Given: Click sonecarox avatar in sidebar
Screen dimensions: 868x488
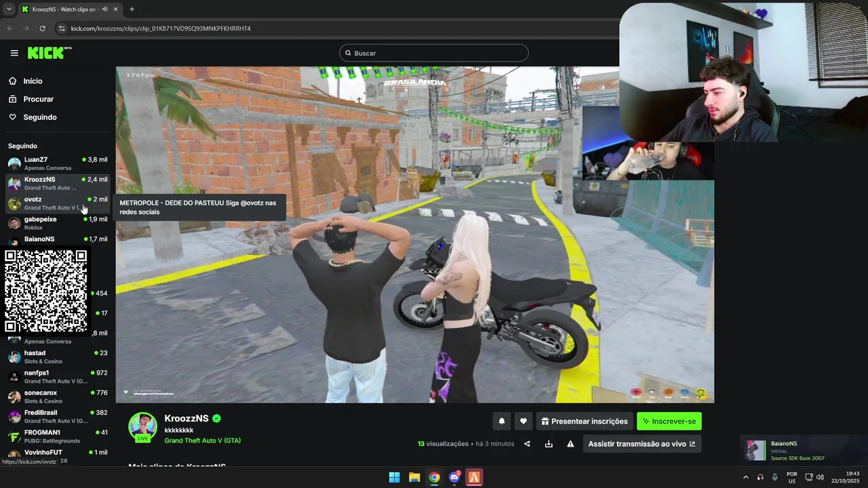Looking at the screenshot, I should 14,396.
